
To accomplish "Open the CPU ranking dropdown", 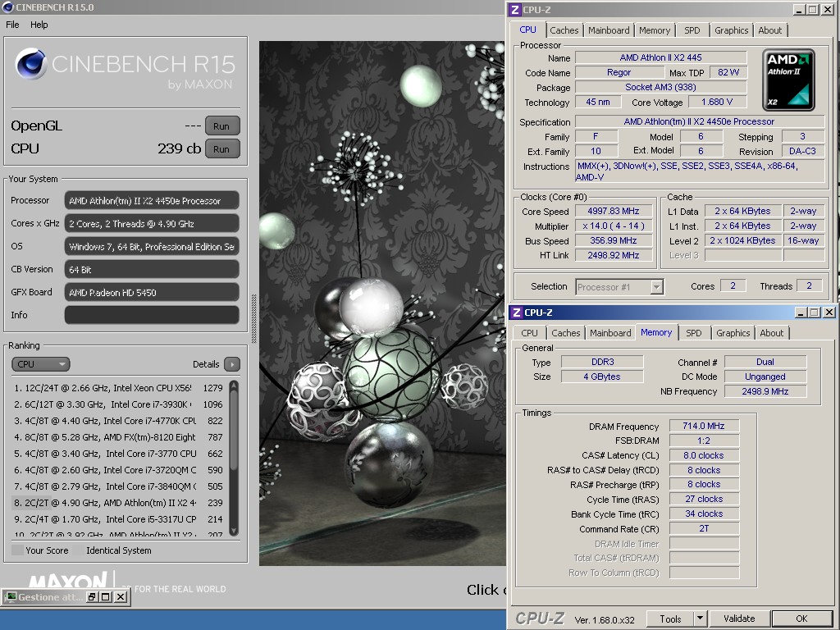I will (x=41, y=364).
